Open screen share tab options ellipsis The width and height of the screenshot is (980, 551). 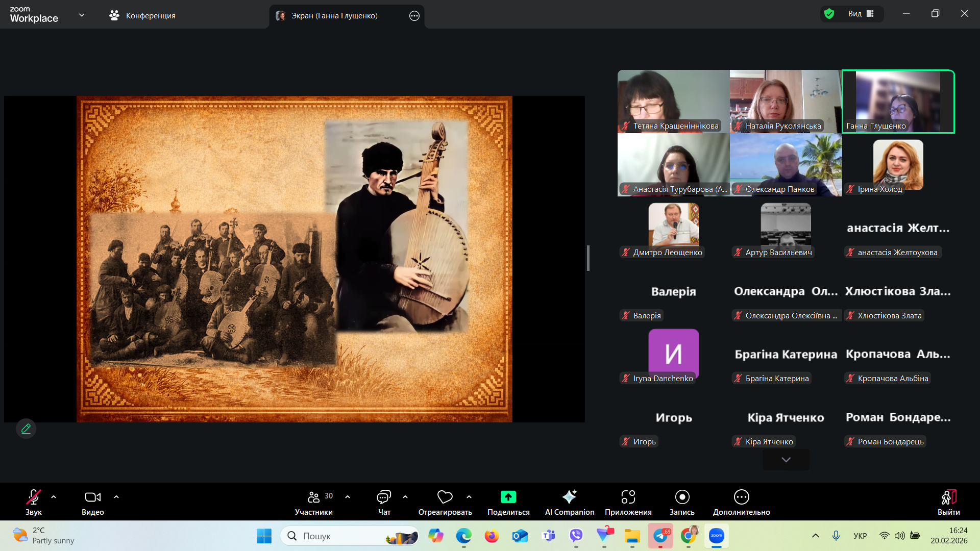[414, 16]
